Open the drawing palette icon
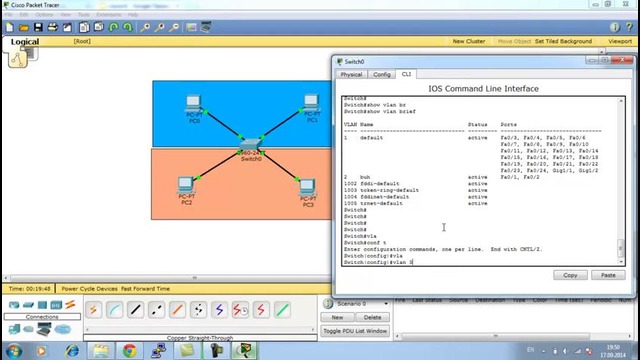This screenshot has width=640, height=360. (x=191, y=27)
